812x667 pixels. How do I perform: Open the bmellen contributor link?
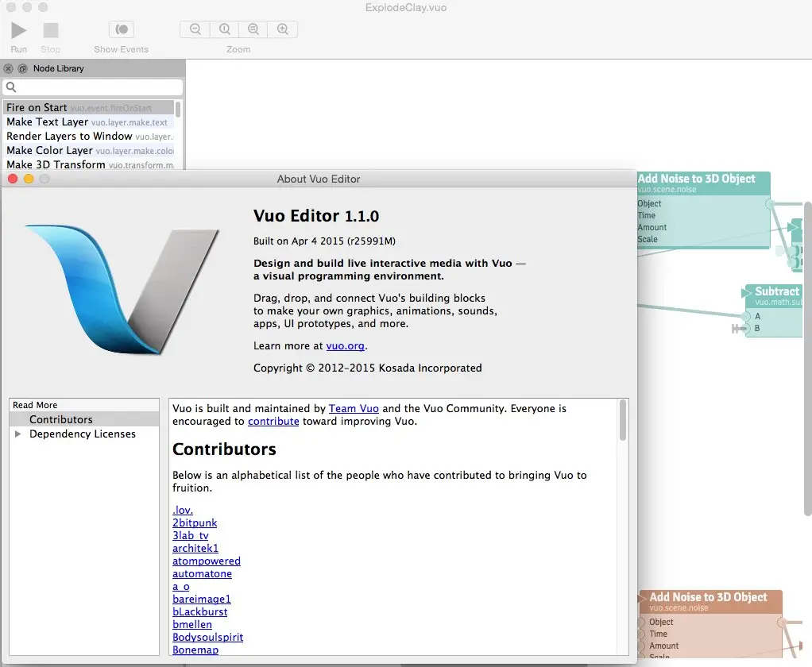192,625
